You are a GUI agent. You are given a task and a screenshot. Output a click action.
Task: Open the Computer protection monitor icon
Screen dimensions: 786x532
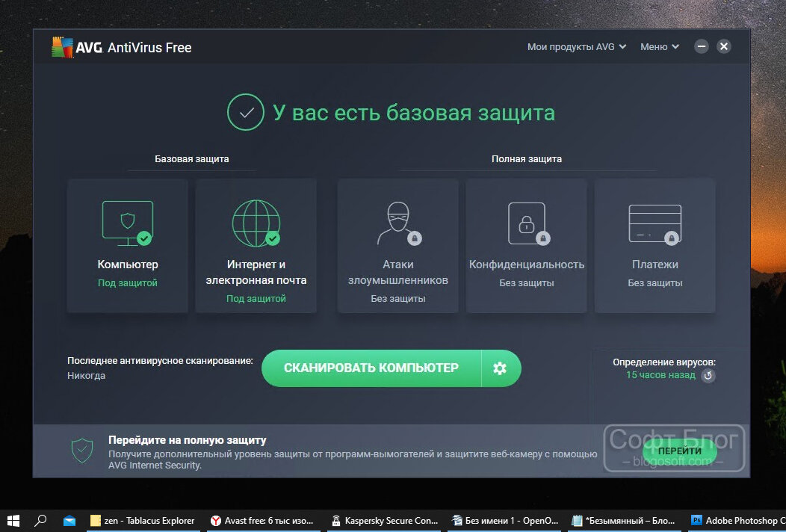(x=128, y=223)
